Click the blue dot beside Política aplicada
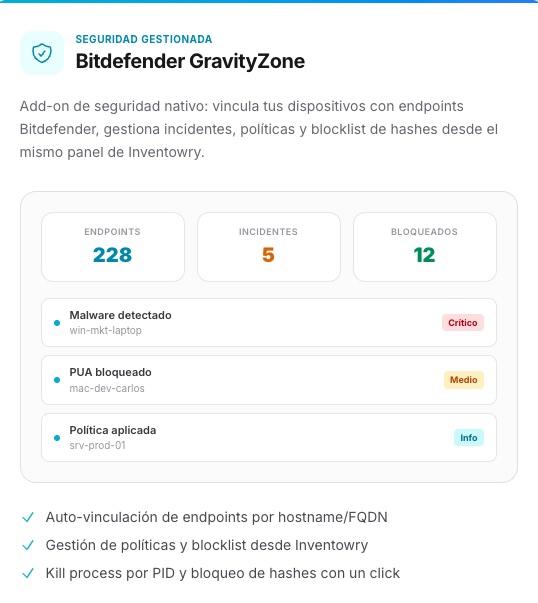Screen dimensions: 538x603 (57, 438)
